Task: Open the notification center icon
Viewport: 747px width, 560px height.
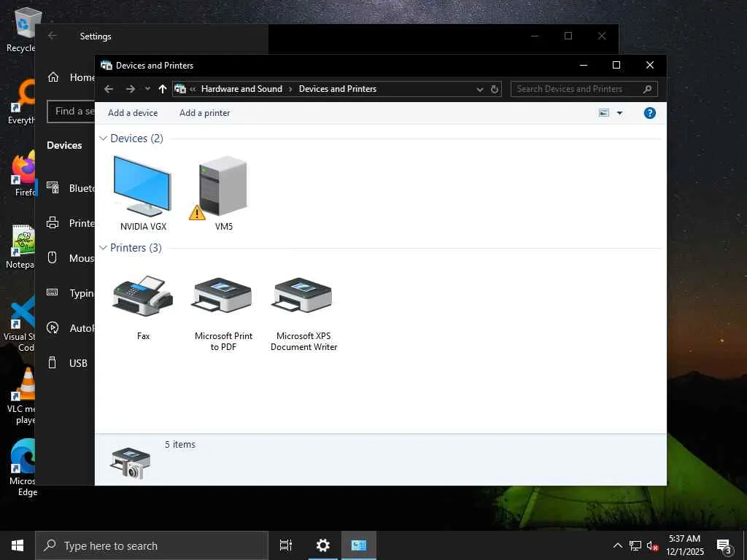Action: tap(724, 546)
